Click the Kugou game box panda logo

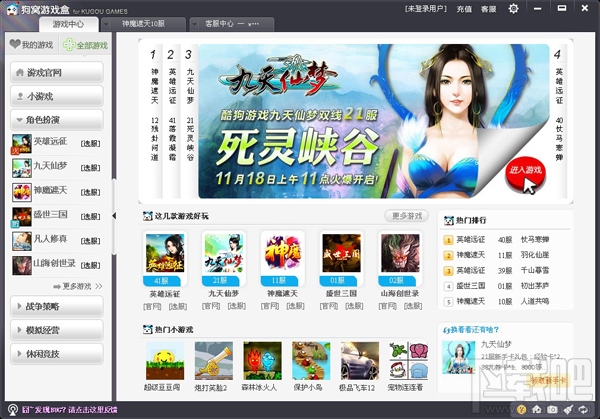point(11,9)
